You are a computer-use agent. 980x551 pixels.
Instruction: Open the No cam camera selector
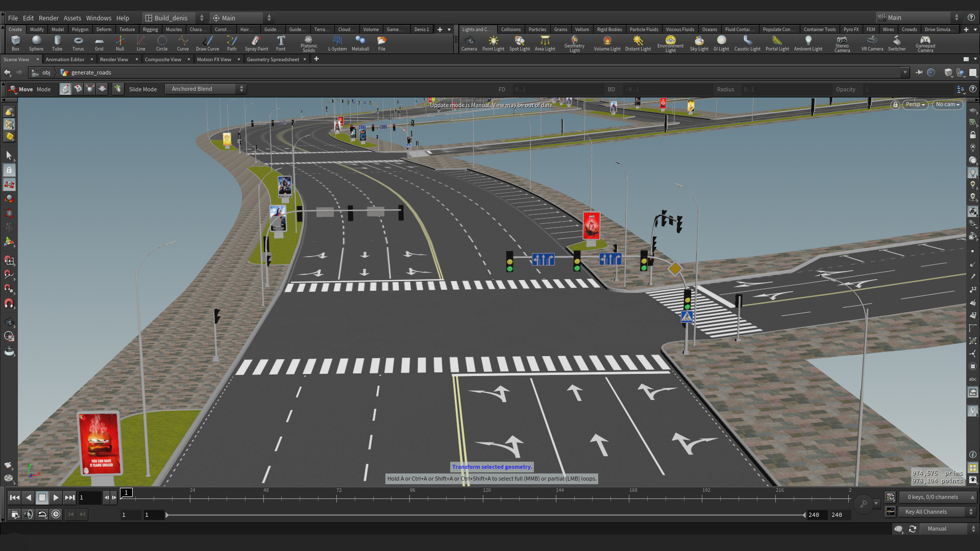[x=947, y=104]
